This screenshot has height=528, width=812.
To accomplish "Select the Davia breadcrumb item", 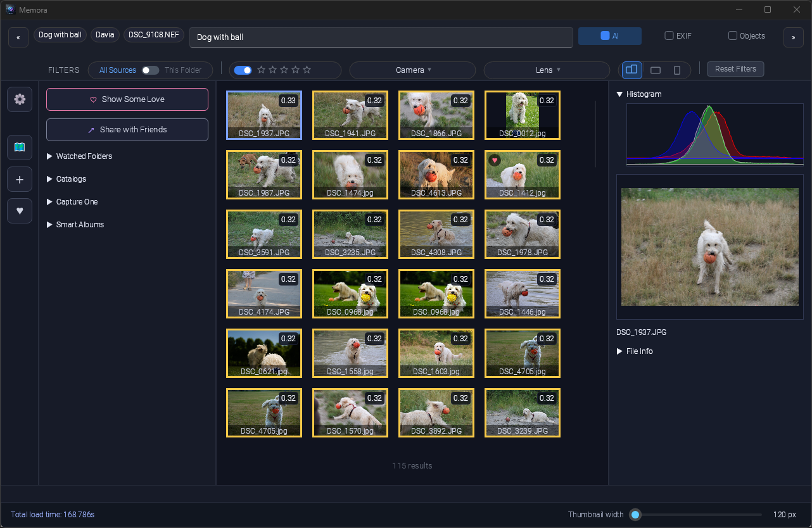I will (x=105, y=35).
